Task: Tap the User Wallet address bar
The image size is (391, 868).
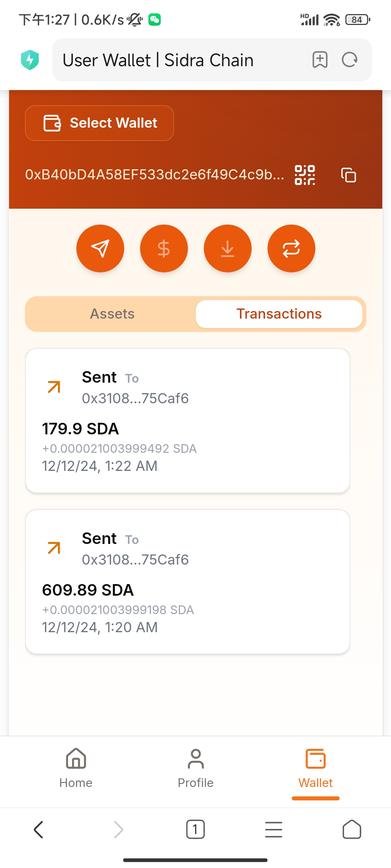Action: [181, 60]
